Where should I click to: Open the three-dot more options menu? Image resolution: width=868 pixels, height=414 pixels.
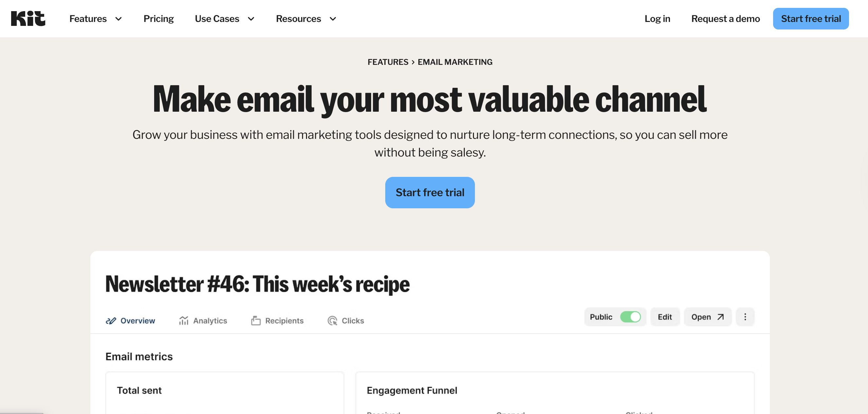click(x=745, y=317)
